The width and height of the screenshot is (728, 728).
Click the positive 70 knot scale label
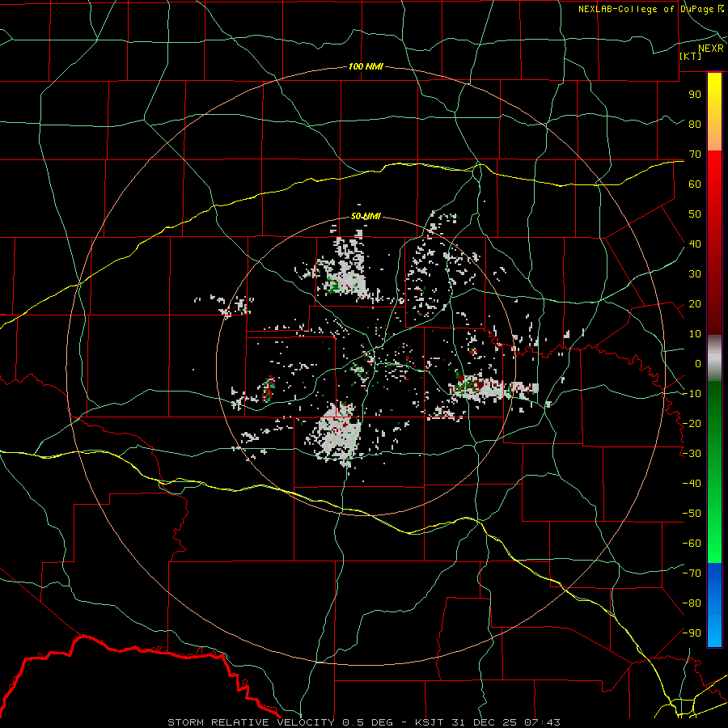click(695, 154)
